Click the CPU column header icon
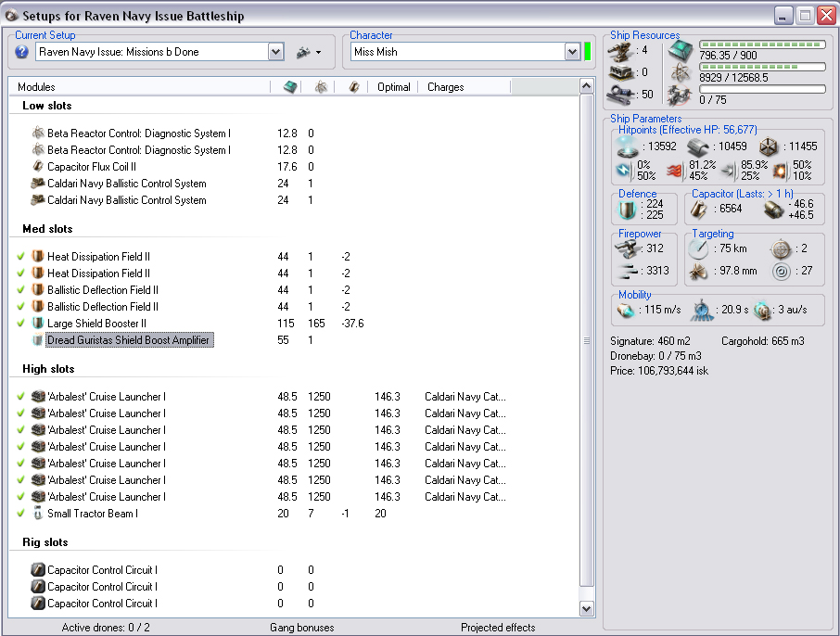Viewport: 840px width, 636px height. [x=290, y=87]
